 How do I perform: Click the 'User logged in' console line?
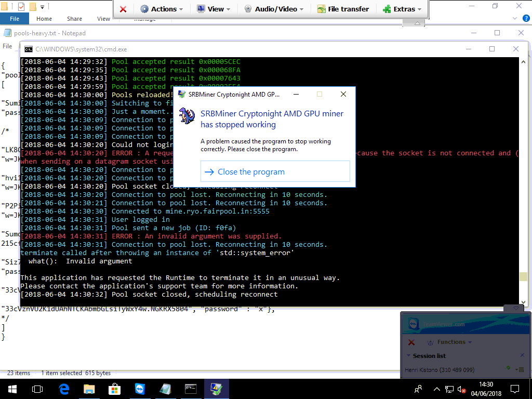(x=95, y=220)
